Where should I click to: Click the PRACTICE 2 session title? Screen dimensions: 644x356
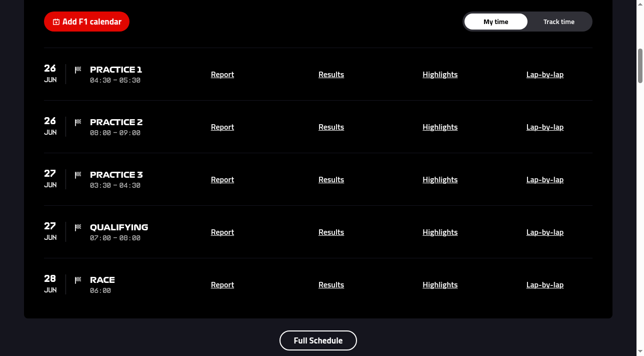116,122
